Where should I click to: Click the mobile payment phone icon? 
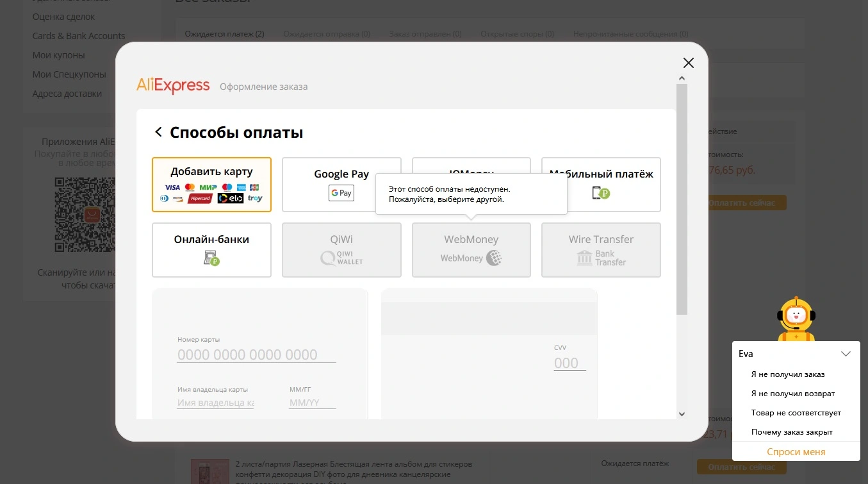(601, 192)
